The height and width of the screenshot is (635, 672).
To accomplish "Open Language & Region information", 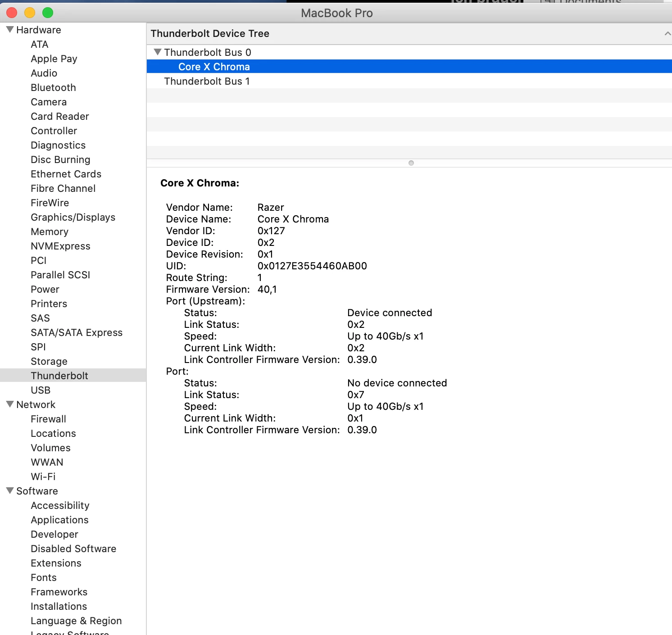I will [x=76, y=621].
